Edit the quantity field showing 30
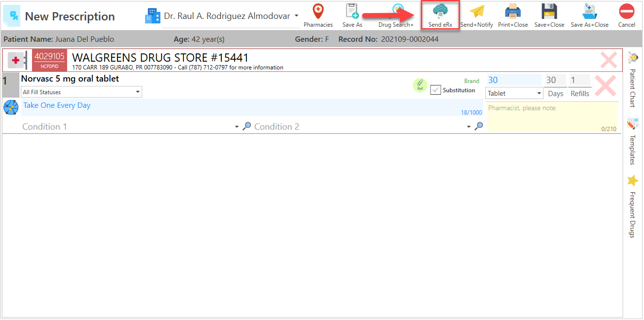 [513, 80]
